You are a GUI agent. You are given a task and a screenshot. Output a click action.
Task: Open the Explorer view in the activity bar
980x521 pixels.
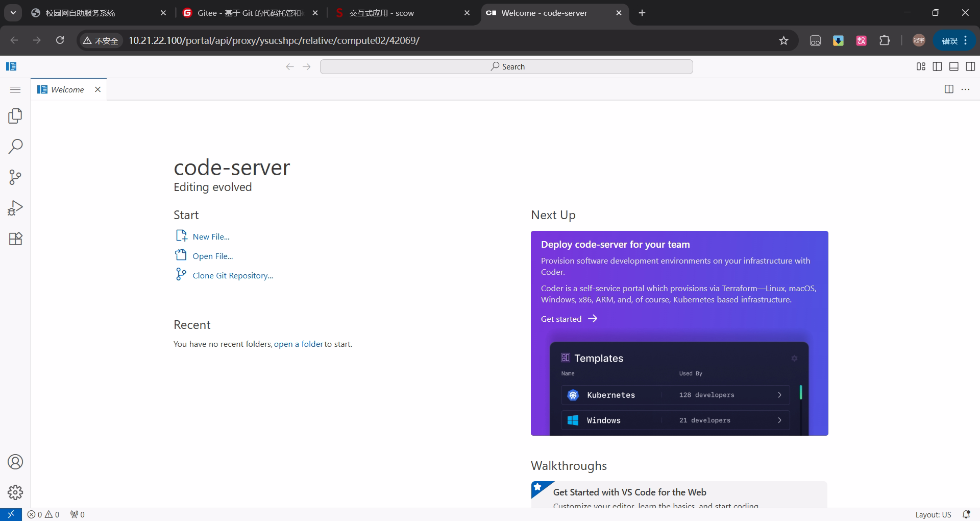tap(15, 116)
